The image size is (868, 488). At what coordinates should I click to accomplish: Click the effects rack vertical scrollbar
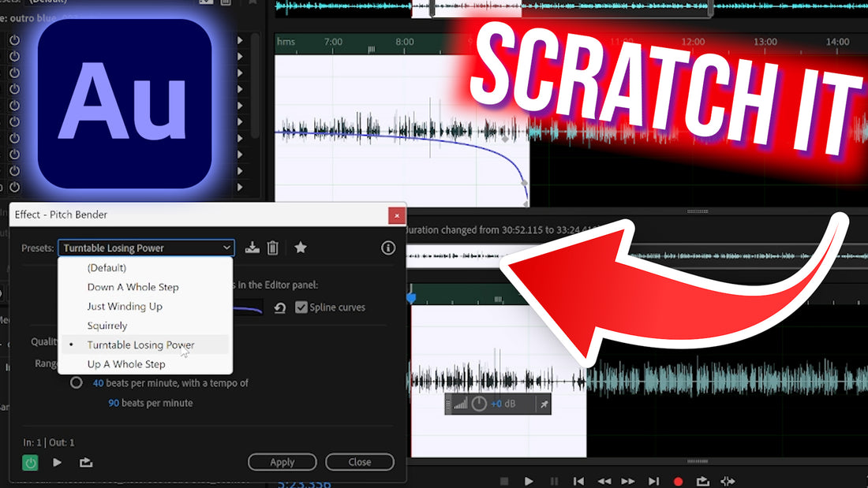pos(255,86)
